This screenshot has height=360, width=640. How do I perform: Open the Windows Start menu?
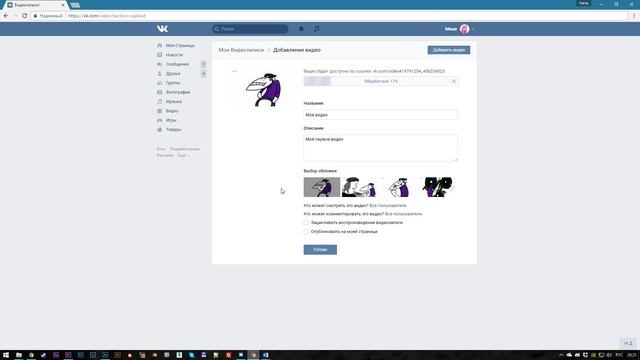(x=6, y=355)
